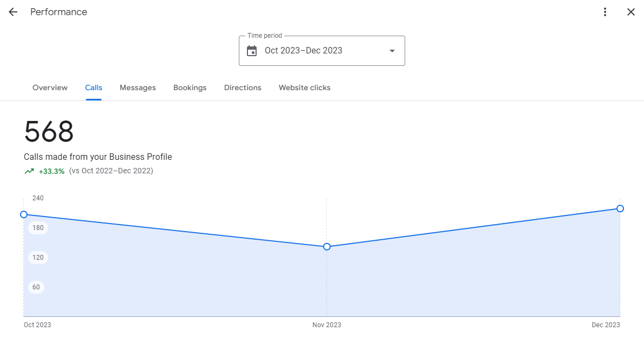644x345 pixels.
Task: Click the 180 y-axis label
Action: [x=38, y=228]
